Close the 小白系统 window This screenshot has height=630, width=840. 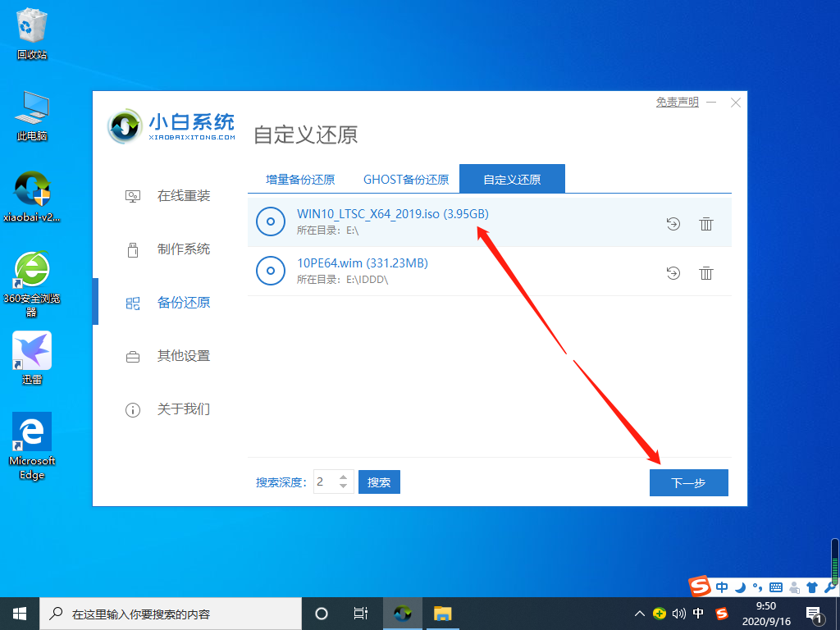click(x=736, y=103)
